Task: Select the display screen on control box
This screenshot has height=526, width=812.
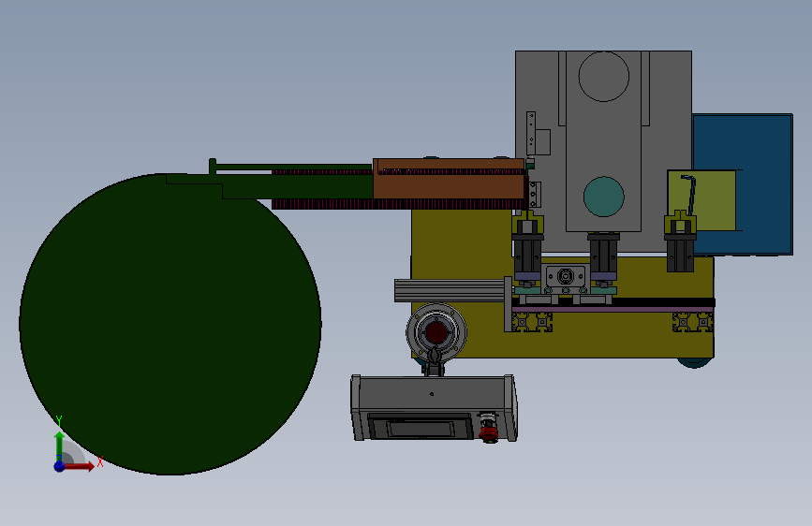Action: pyautogui.click(x=420, y=429)
